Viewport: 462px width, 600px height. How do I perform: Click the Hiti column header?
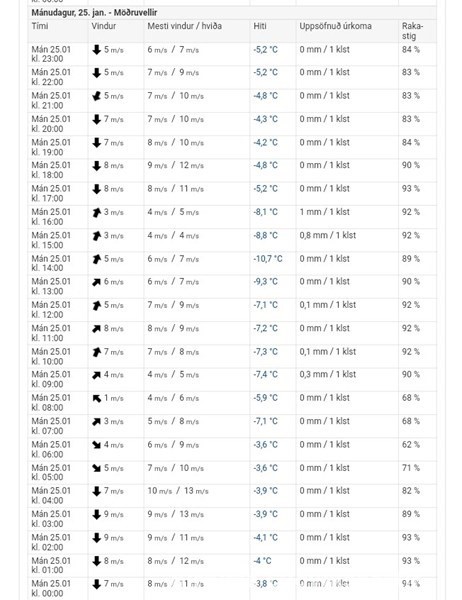260,26
